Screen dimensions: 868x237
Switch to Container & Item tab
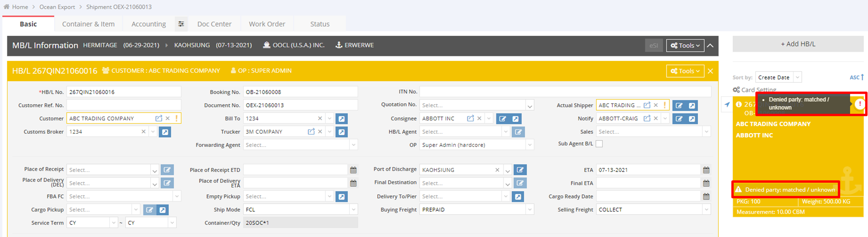point(88,24)
